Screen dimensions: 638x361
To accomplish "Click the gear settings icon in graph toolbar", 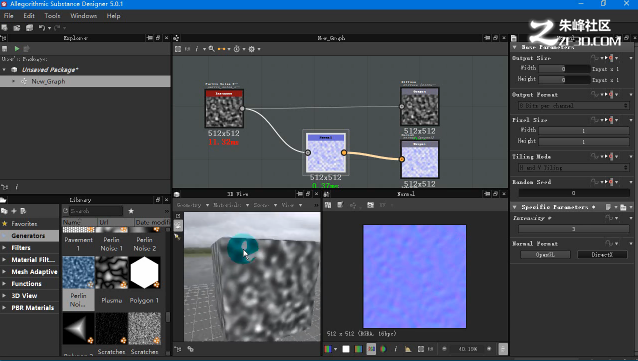I will tap(251, 49).
